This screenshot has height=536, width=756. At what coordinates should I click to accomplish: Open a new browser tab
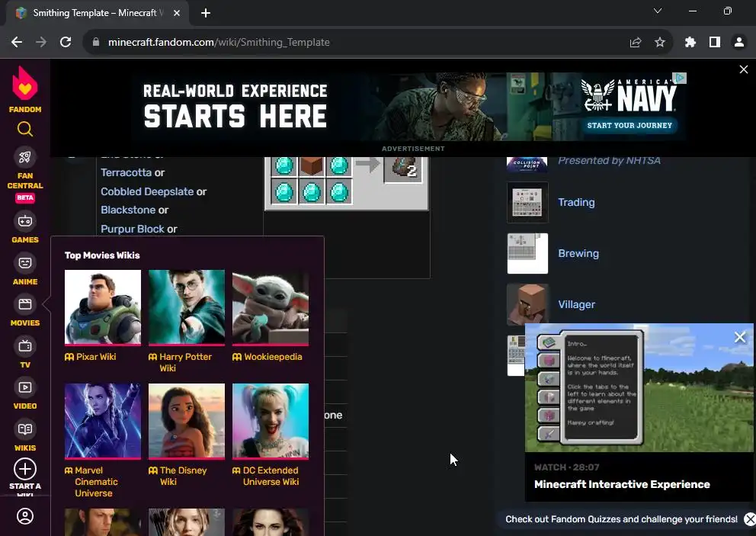(x=206, y=13)
